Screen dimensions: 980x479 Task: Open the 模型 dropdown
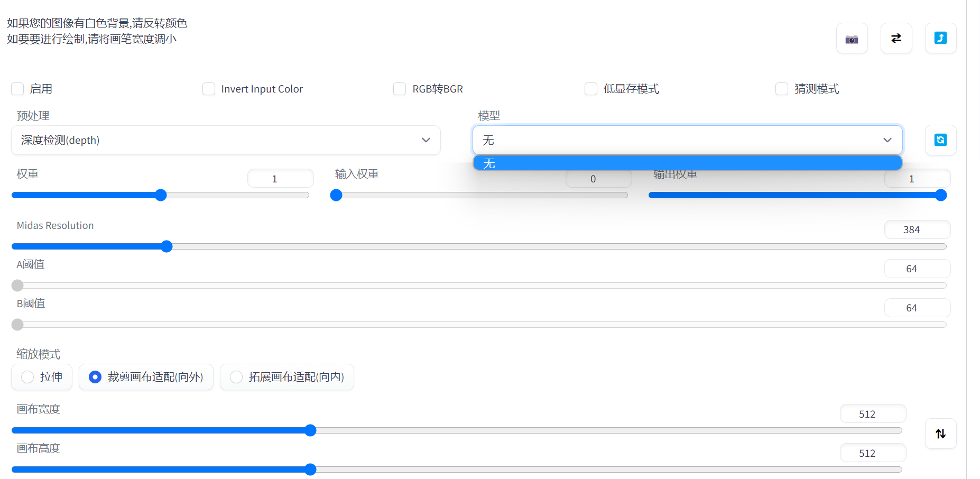pos(687,140)
